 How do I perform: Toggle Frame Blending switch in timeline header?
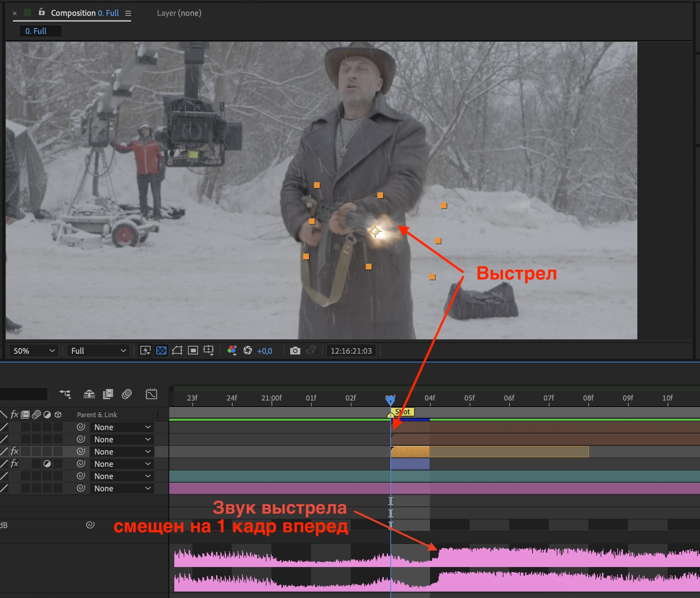(x=108, y=394)
